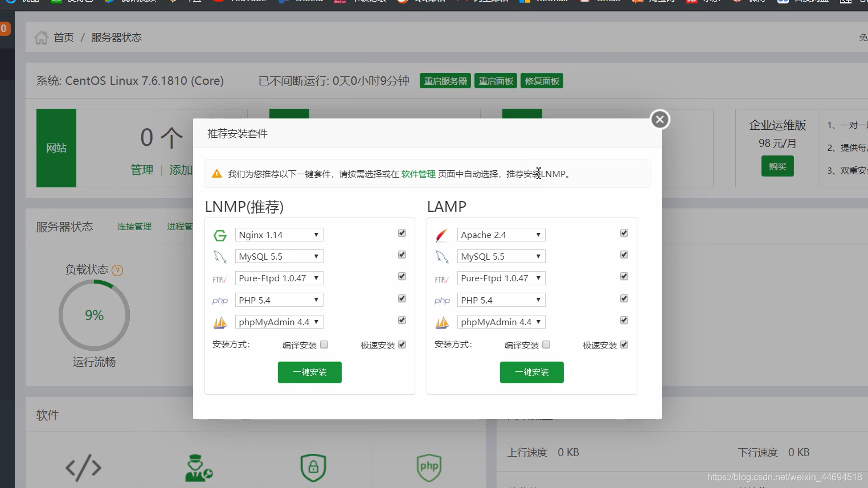Click the Apache feather icon in LAMP
The height and width of the screenshot is (488, 868).
pos(442,235)
